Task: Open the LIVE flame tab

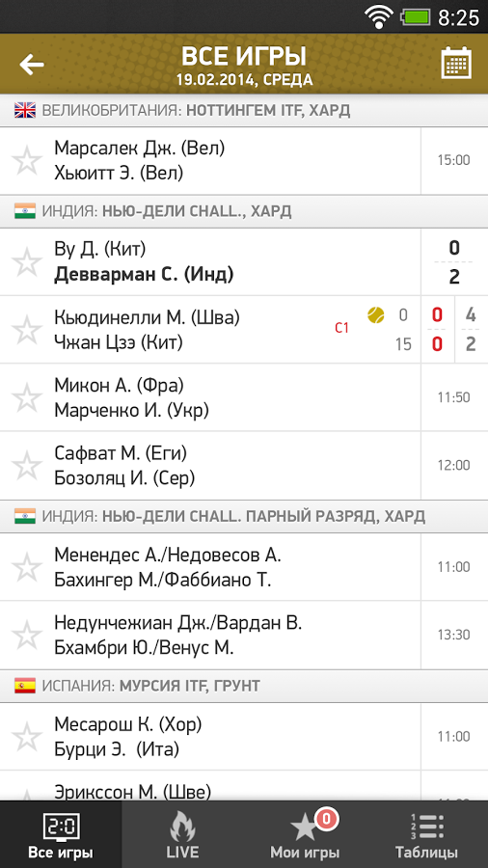Action: click(182, 834)
